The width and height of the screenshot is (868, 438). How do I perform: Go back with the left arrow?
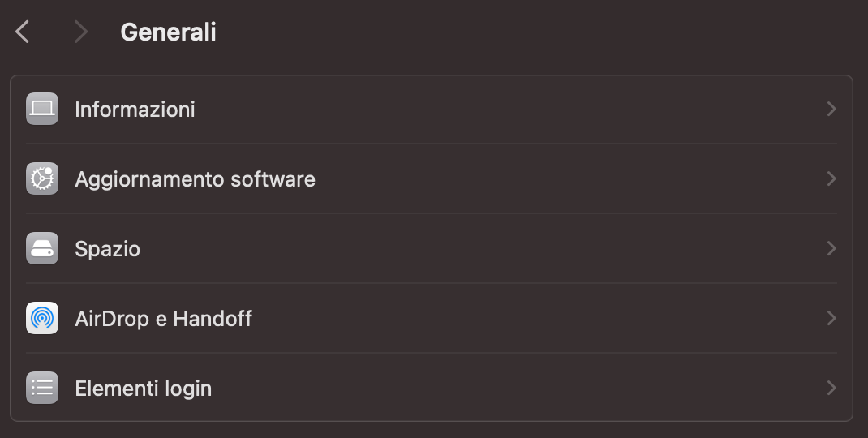click(x=23, y=32)
